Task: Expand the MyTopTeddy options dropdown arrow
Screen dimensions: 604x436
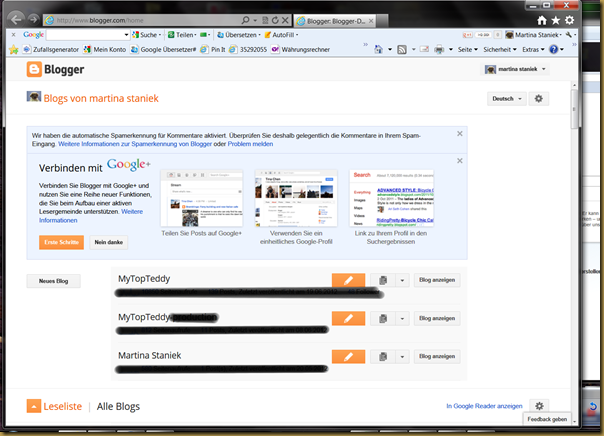Action: [x=402, y=280]
